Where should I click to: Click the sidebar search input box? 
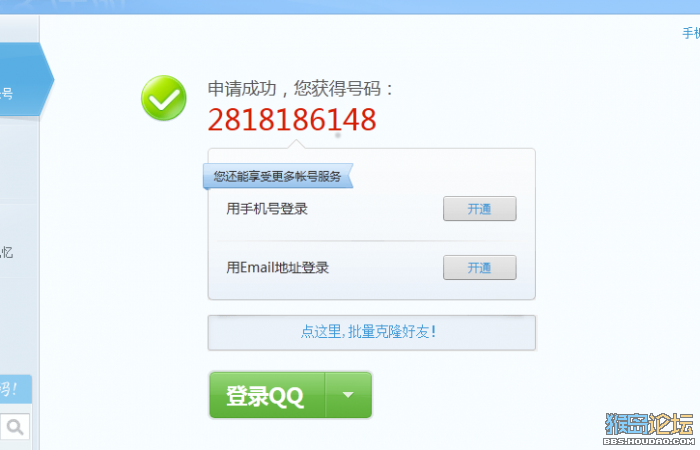15,427
